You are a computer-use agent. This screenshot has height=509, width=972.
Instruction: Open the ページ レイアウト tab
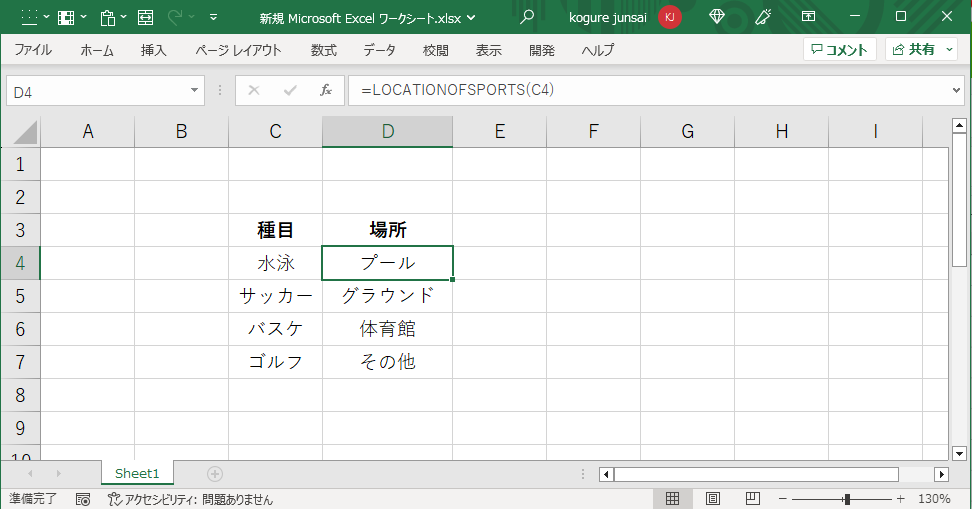coord(238,50)
